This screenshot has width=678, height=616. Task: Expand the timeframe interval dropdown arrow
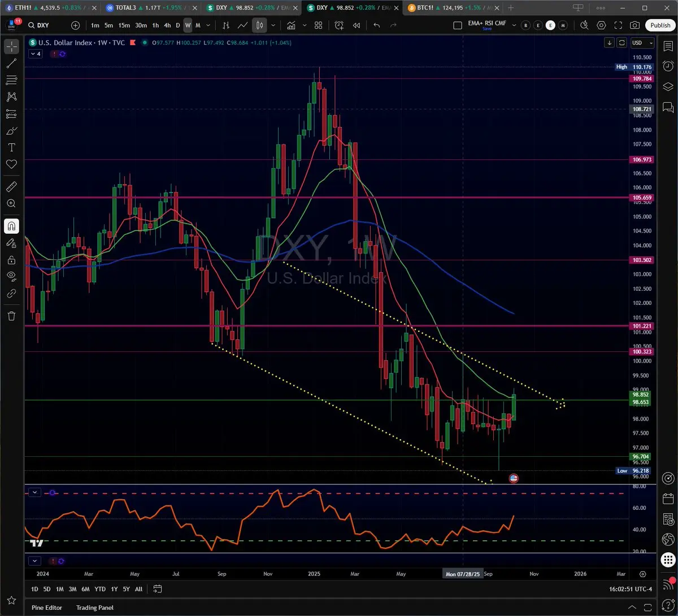208,25
